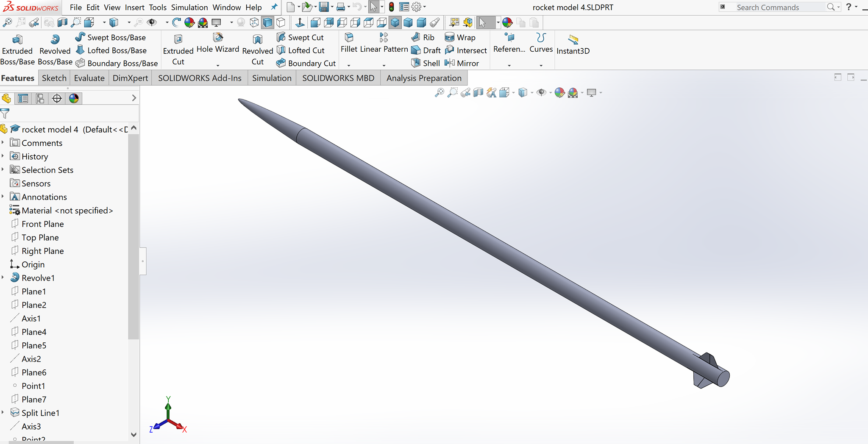Expand the History folder
The width and height of the screenshot is (868, 444).
click(x=3, y=156)
